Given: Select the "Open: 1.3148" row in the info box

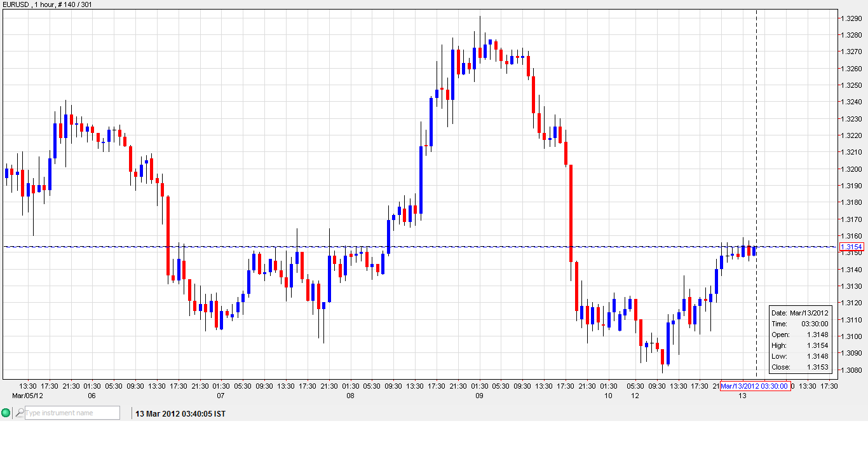Looking at the screenshot, I should click(800, 335).
